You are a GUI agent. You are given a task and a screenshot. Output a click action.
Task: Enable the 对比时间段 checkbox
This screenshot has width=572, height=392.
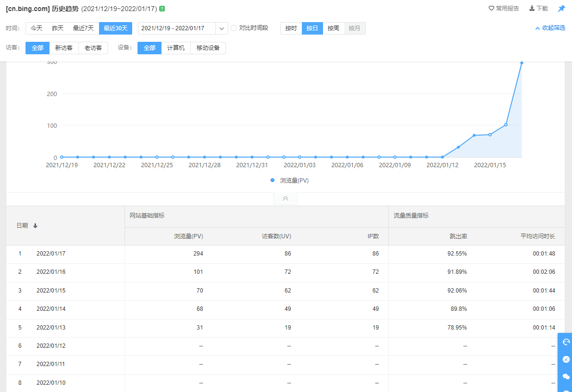pos(234,28)
